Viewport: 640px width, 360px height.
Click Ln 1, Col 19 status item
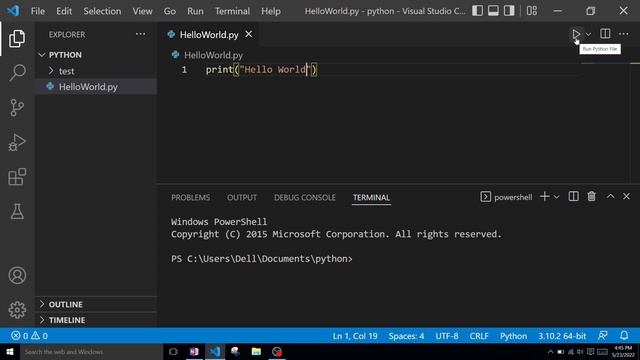[355, 336]
